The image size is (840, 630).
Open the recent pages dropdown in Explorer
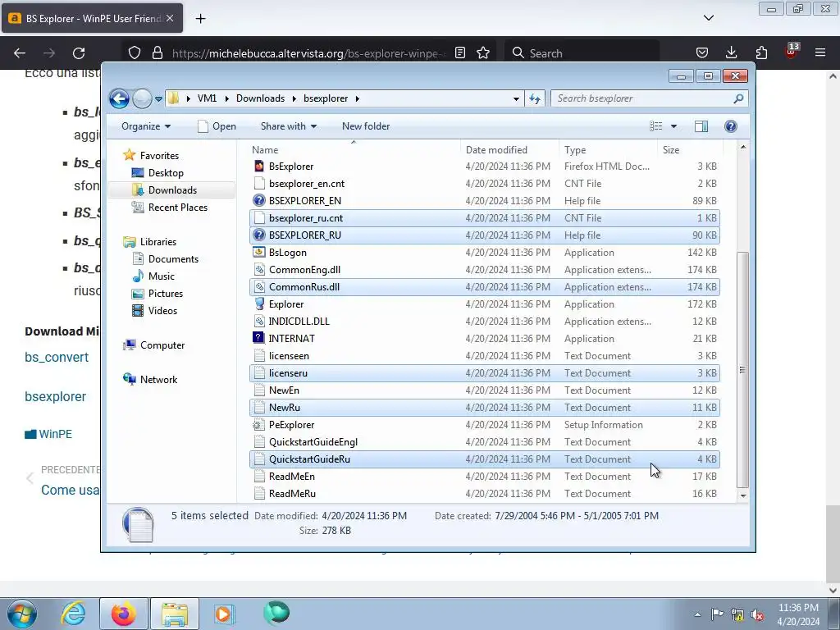[x=158, y=99]
